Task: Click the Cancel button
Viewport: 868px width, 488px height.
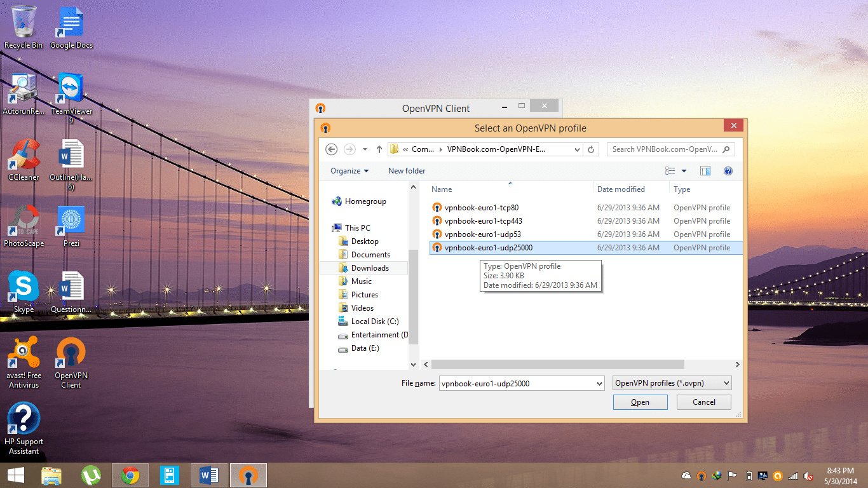Action: 703,402
